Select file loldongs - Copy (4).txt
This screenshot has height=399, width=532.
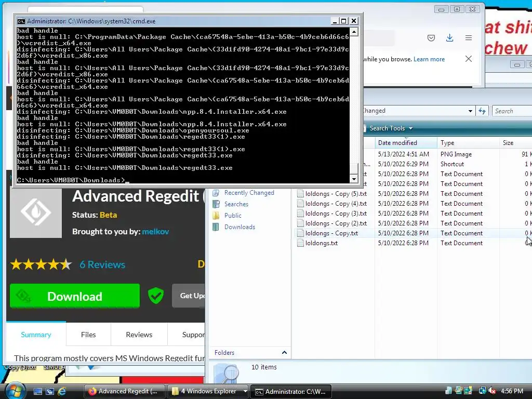point(336,204)
